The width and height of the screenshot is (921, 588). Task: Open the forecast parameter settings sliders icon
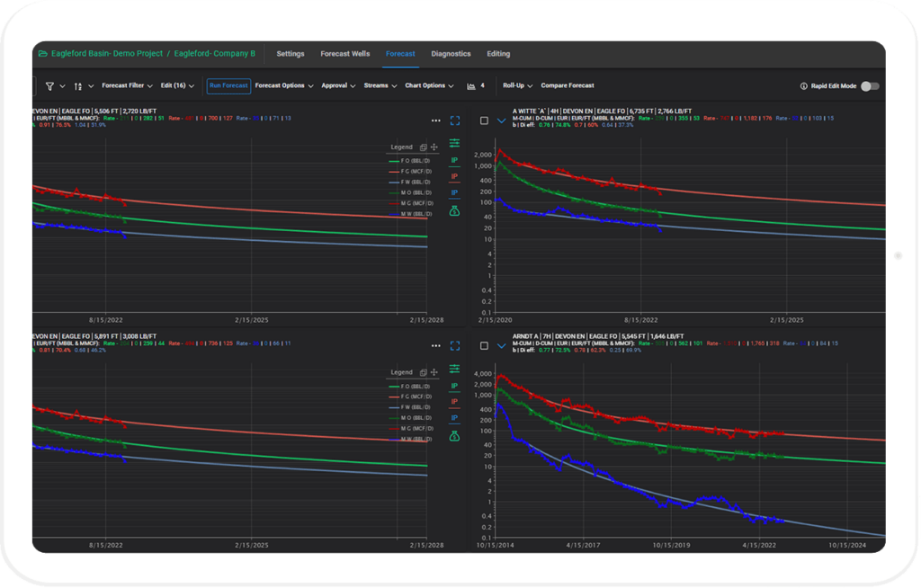pyautogui.click(x=454, y=143)
